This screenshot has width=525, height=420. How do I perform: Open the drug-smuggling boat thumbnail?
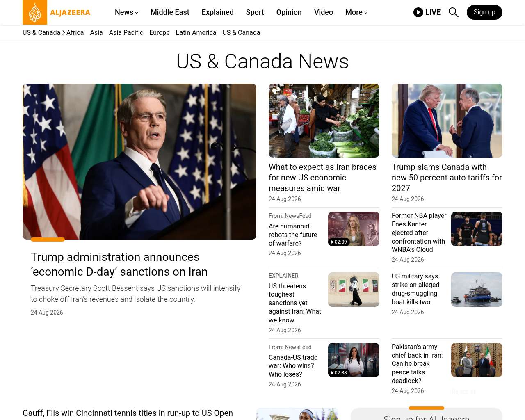tap(477, 290)
